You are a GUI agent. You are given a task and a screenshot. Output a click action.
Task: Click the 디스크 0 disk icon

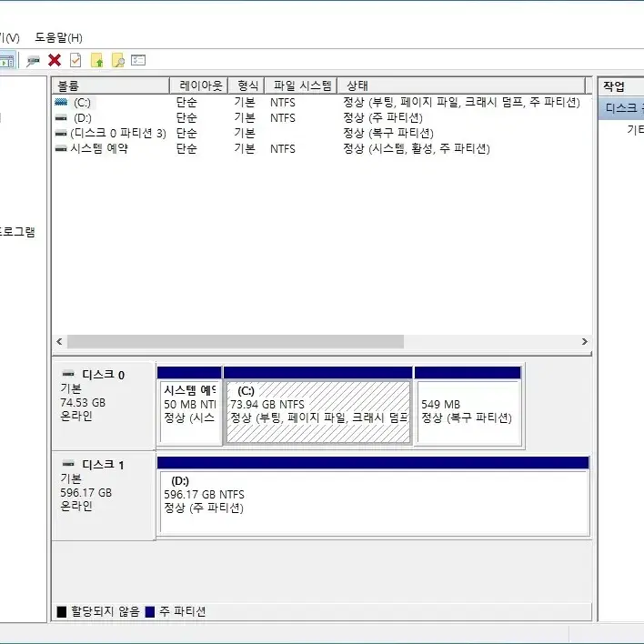pos(68,374)
